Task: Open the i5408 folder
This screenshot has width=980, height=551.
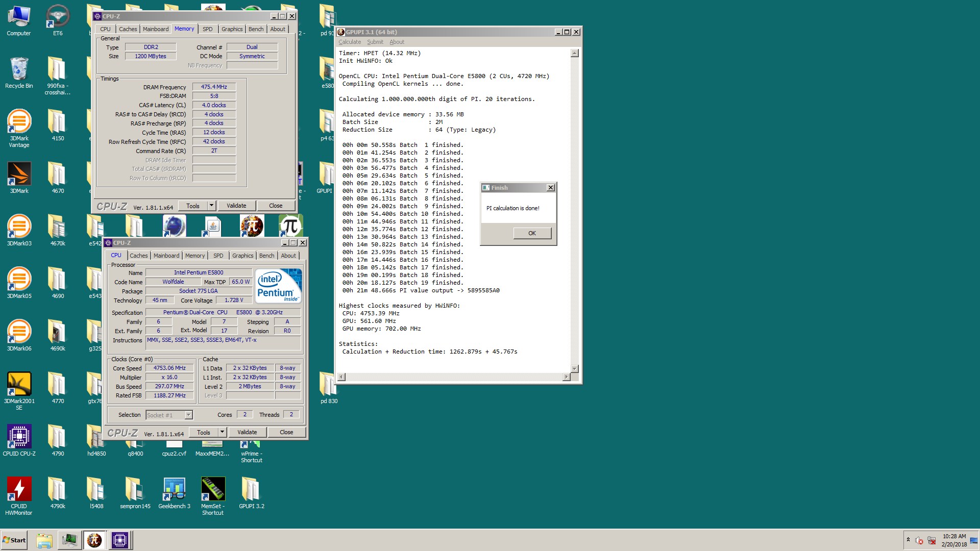Action: coord(96,493)
